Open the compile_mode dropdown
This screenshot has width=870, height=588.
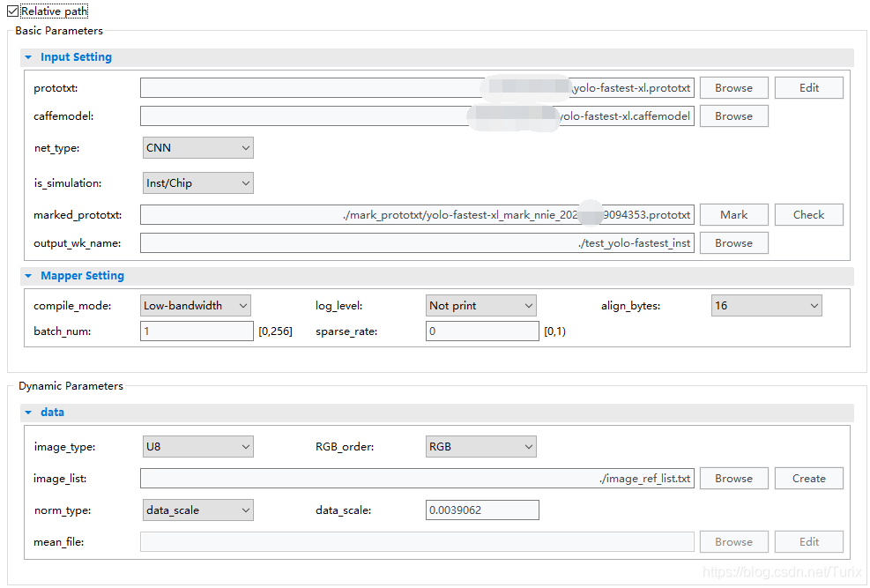197,306
